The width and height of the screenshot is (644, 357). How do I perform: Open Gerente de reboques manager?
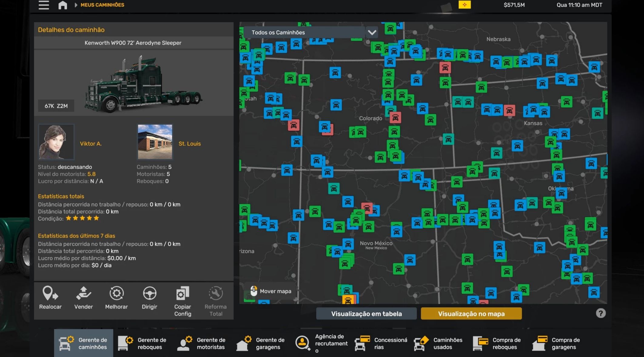click(x=143, y=343)
